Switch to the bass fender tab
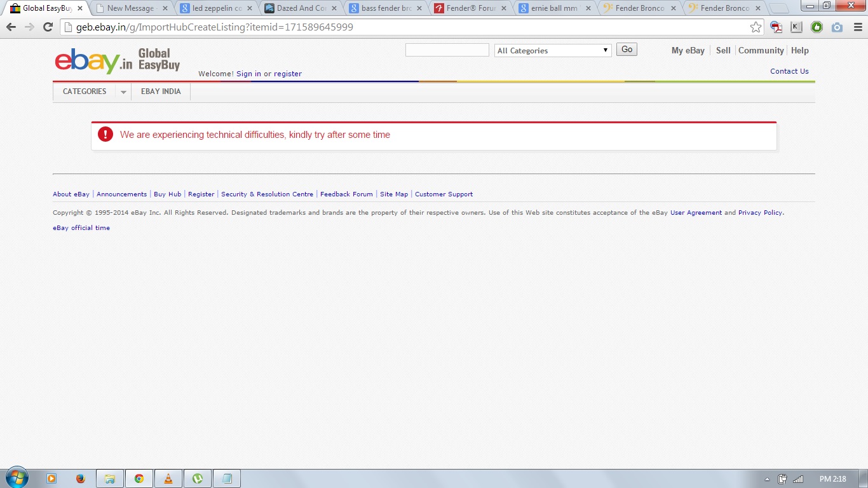 pyautogui.click(x=385, y=8)
